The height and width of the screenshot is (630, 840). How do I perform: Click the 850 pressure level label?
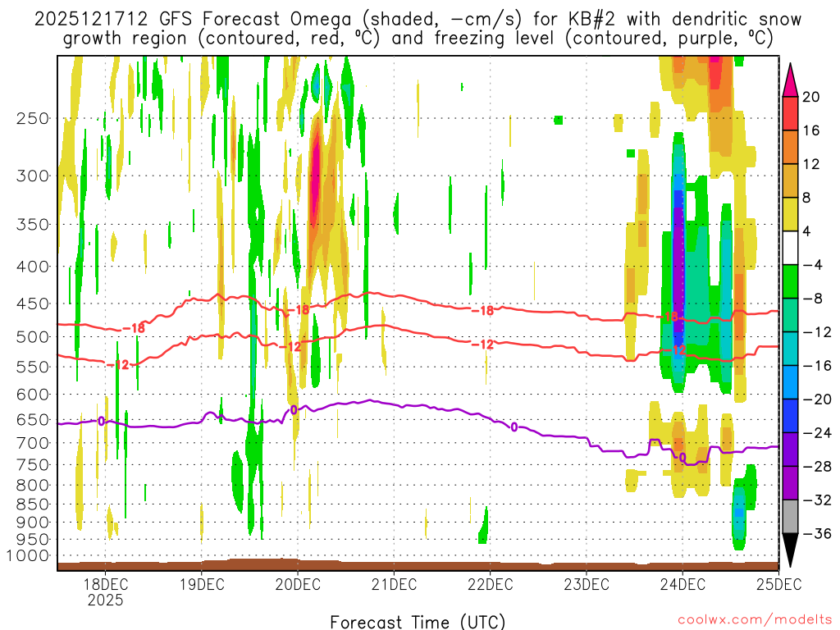click(x=33, y=504)
